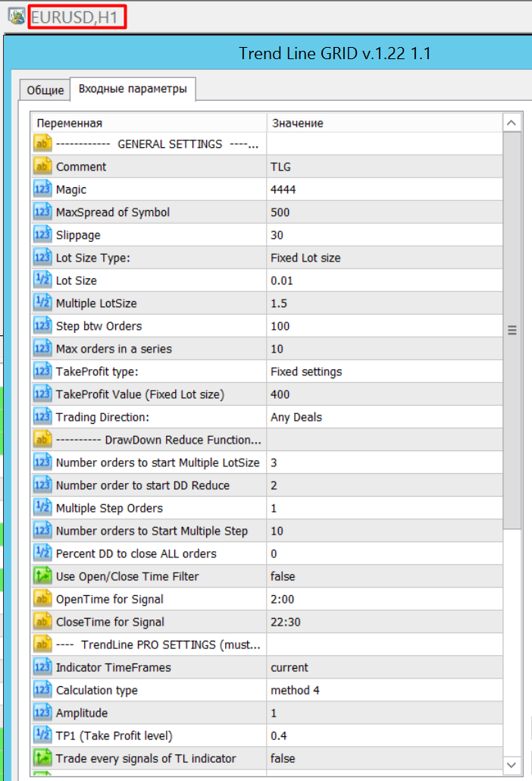
Task: Open the TakeProfit type value Fixed settings
Action: tap(385, 372)
